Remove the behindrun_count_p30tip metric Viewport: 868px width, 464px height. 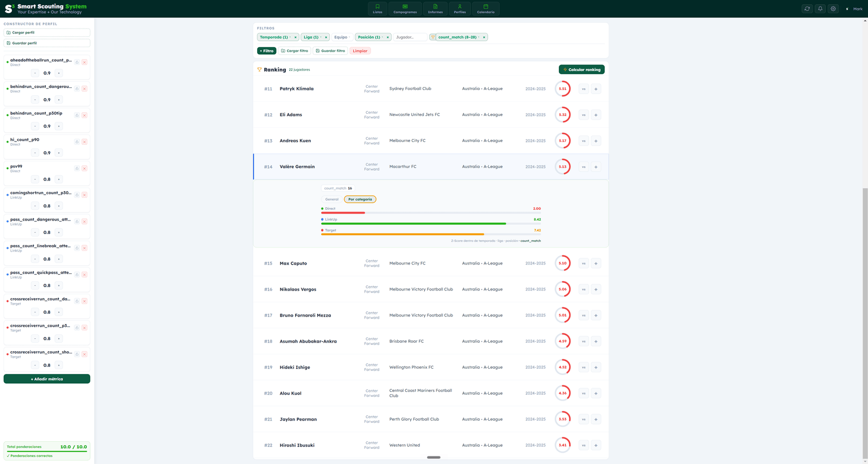coord(85,115)
